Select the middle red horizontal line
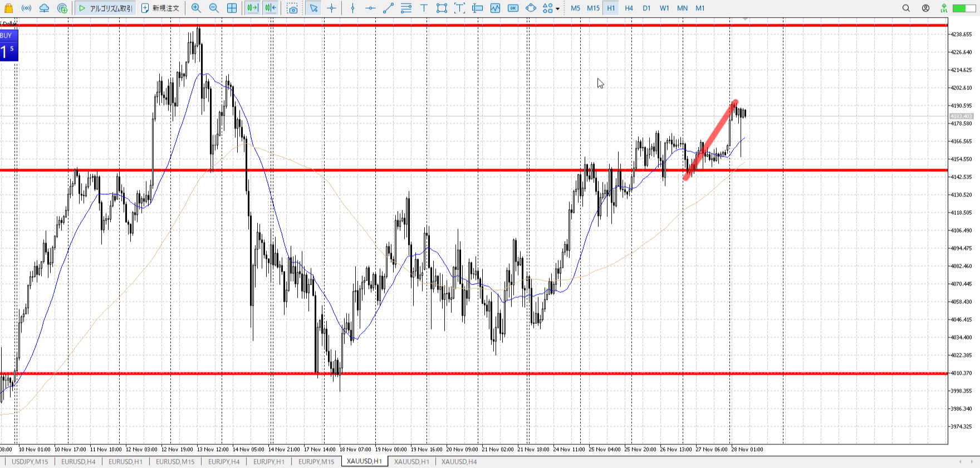The image size is (980, 468). [445, 170]
